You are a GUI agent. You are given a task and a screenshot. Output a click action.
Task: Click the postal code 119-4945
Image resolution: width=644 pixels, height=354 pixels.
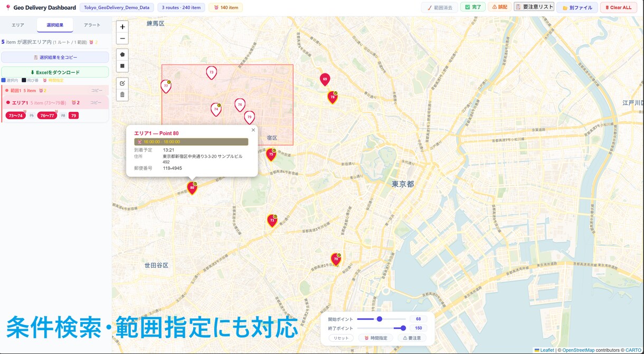tap(172, 168)
